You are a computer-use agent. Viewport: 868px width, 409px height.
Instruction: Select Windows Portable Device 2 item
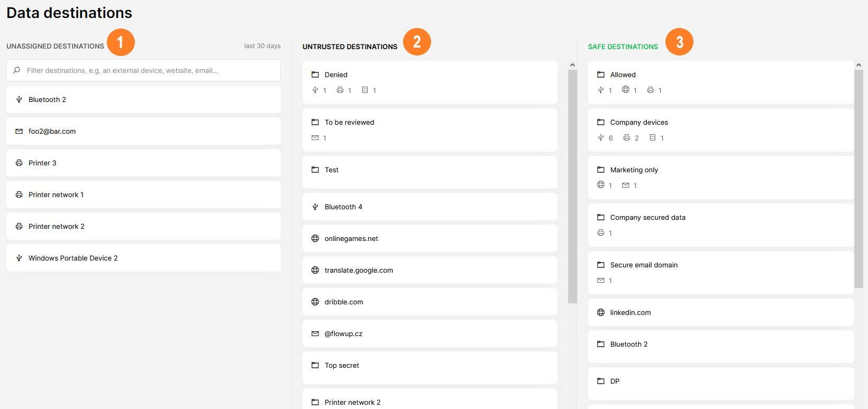(73, 258)
